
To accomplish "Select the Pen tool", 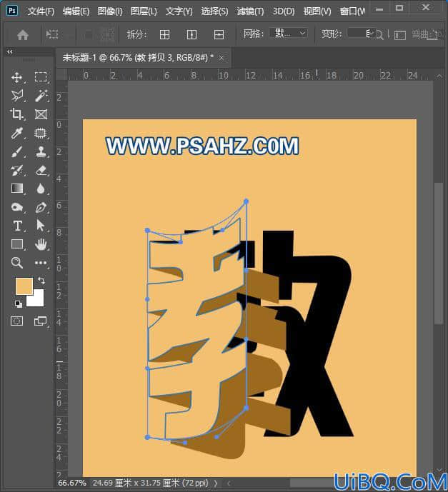I will [x=41, y=207].
